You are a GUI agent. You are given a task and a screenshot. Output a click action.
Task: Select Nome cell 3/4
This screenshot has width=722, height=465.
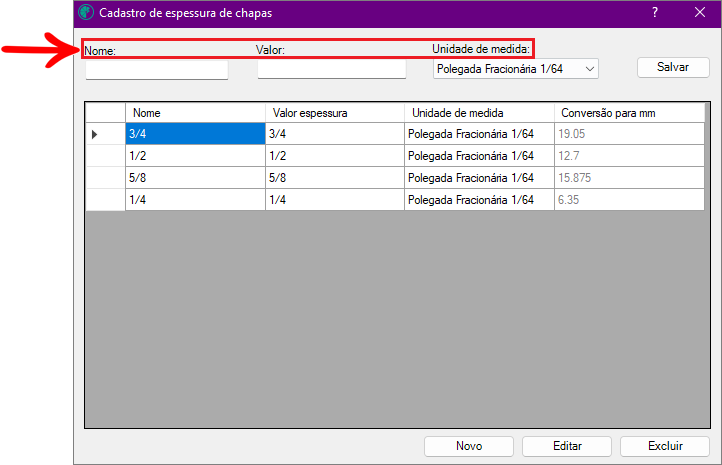[x=195, y=134]
